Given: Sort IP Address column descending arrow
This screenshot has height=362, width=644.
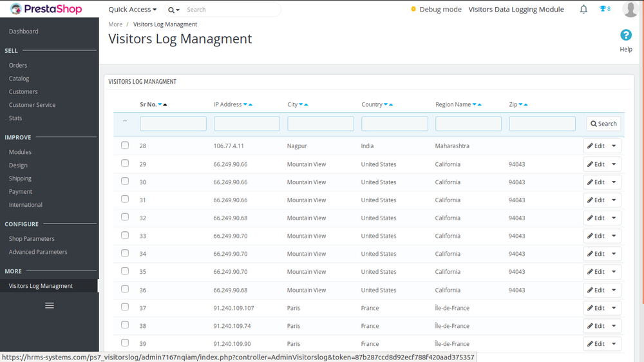Looking at the screenshot, I should pyautogui.click(x=245, y=104).
